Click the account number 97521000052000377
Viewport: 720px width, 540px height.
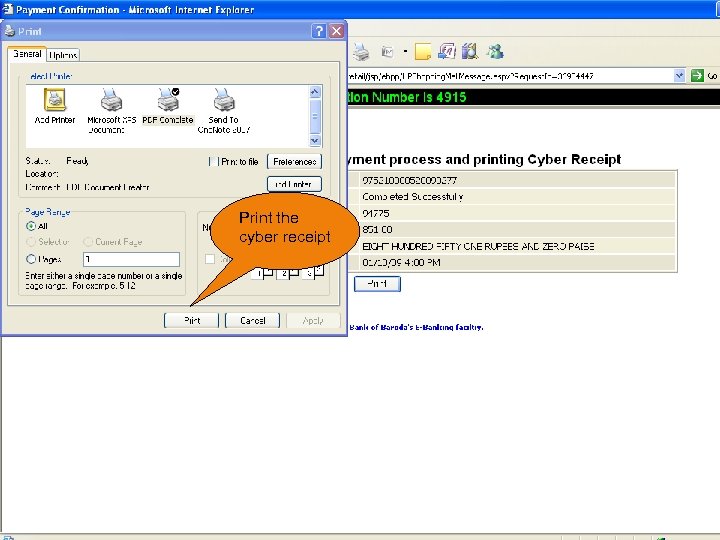[409, 180]
